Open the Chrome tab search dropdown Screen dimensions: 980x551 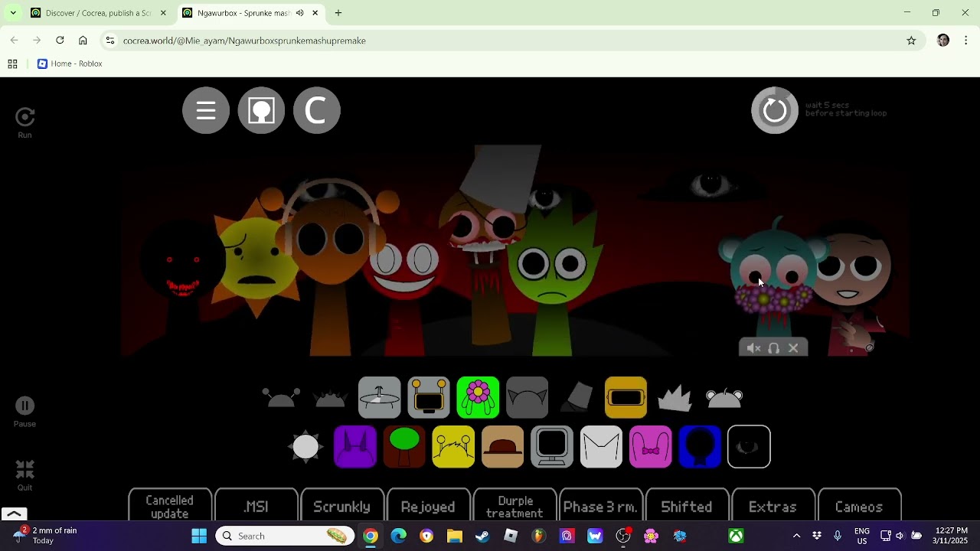13,13
